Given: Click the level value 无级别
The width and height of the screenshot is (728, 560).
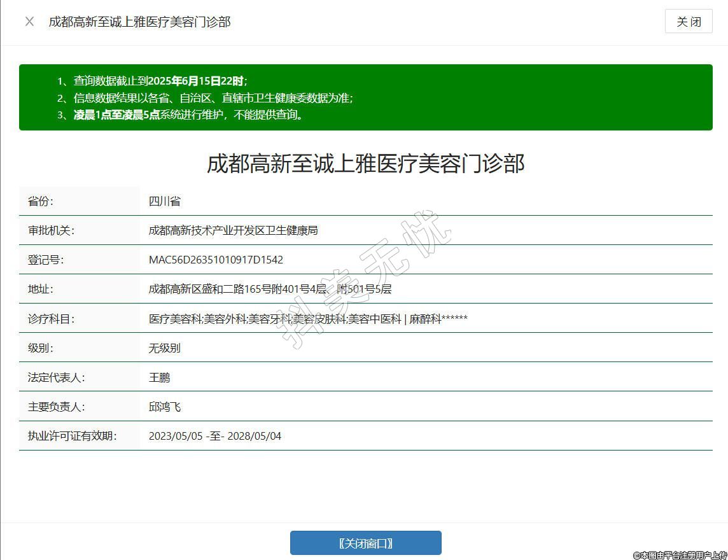Looking at the screenshot, I should point(165,348).
